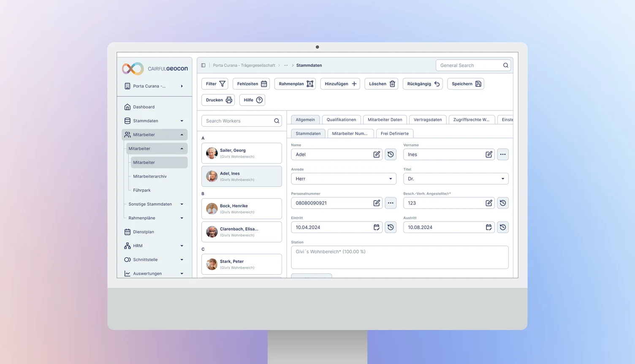The height and width of the screenshot is (364, 635).
Task: Click edit icon in Name field
Action: (x=377, y=155)
